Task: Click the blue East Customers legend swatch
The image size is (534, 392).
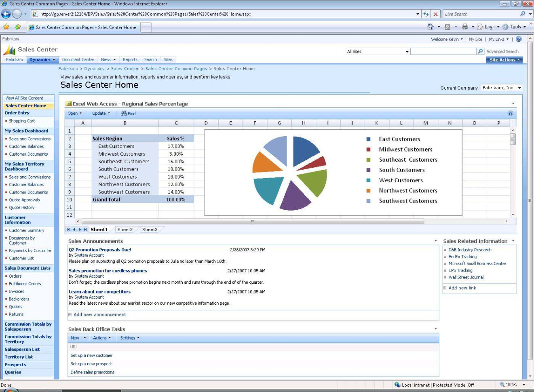Action: 368,139
